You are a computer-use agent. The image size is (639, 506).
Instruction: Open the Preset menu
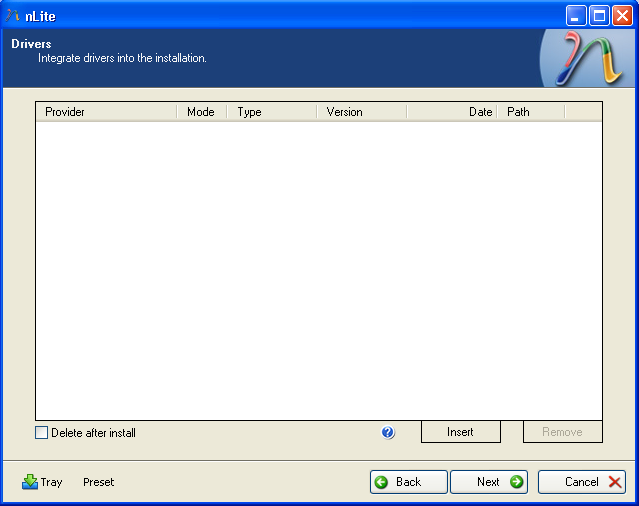pyautogui.click(x=98, y=482)
